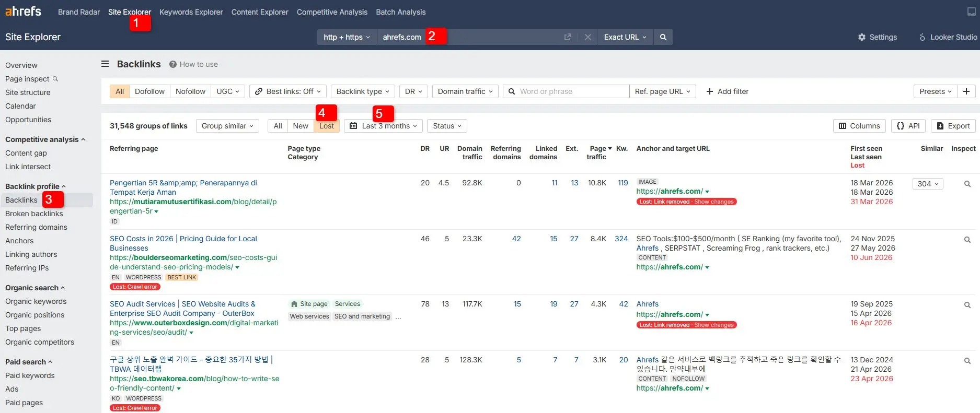The image size is (980, 413).
Task: Click the plus icon next to Presets
Action: coord(966,91)
